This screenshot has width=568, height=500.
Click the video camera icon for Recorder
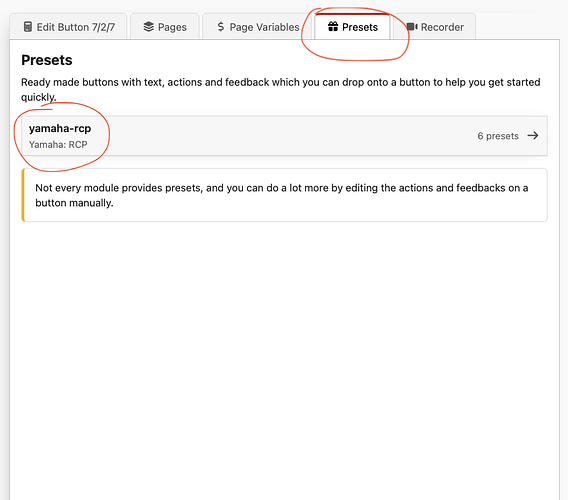pyautogui.click(x=412, y=27)
